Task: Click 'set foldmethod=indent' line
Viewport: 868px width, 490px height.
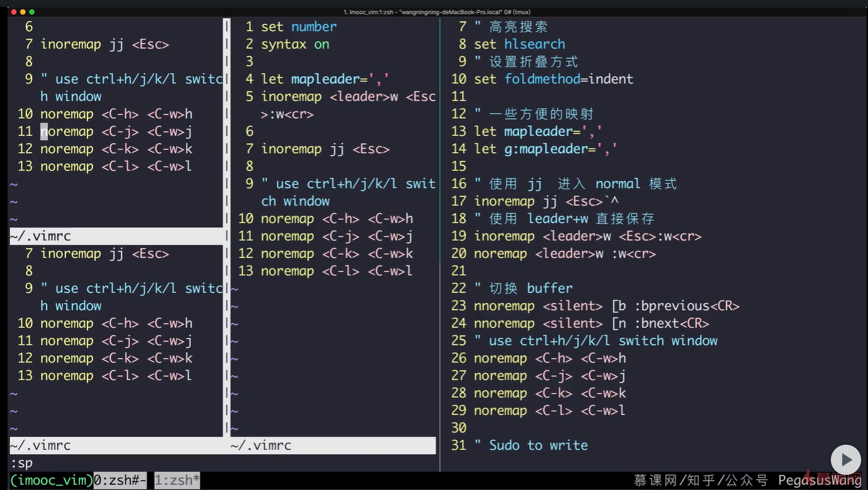Action: [x=554, y=79]
